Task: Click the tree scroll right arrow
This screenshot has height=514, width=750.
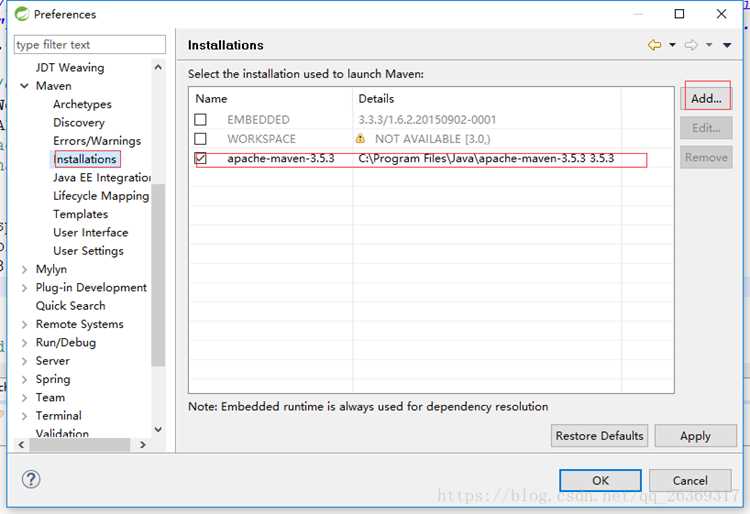Action: point(143,445)
